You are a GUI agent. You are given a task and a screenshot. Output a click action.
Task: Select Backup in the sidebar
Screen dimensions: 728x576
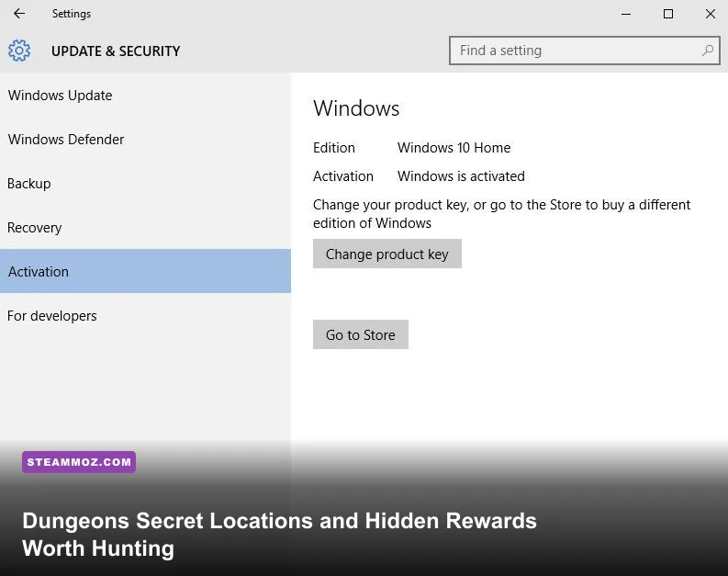pos(145,184)
